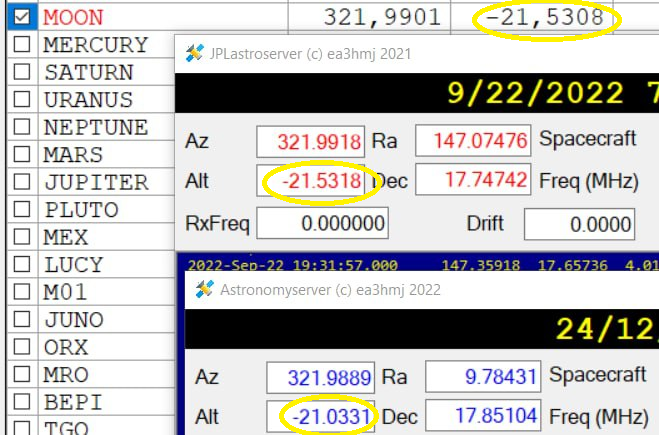Image resolution: width=659 pixels, height=435 pixels.
Task: Check the MERCURY checkbox
Action: coord(22,44)
